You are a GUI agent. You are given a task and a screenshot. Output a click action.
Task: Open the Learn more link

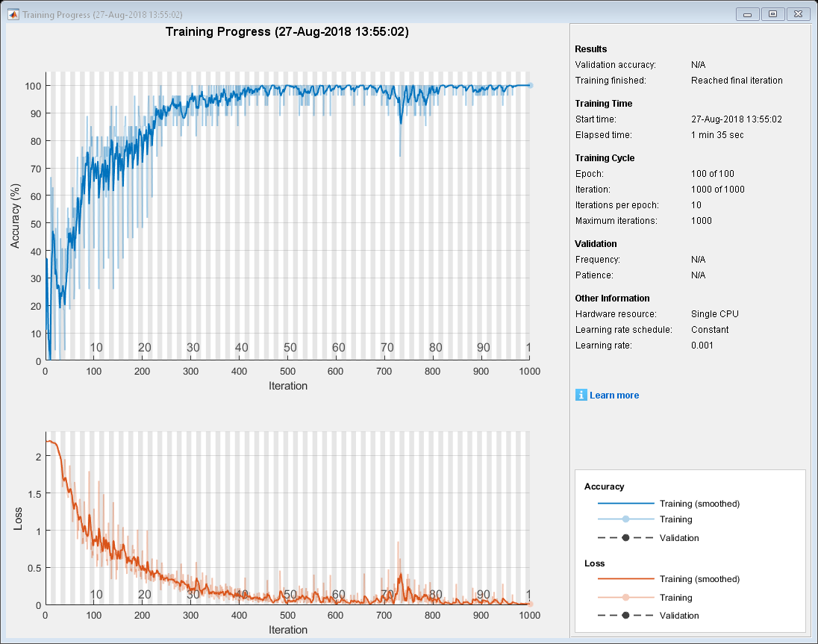[614, 396]
